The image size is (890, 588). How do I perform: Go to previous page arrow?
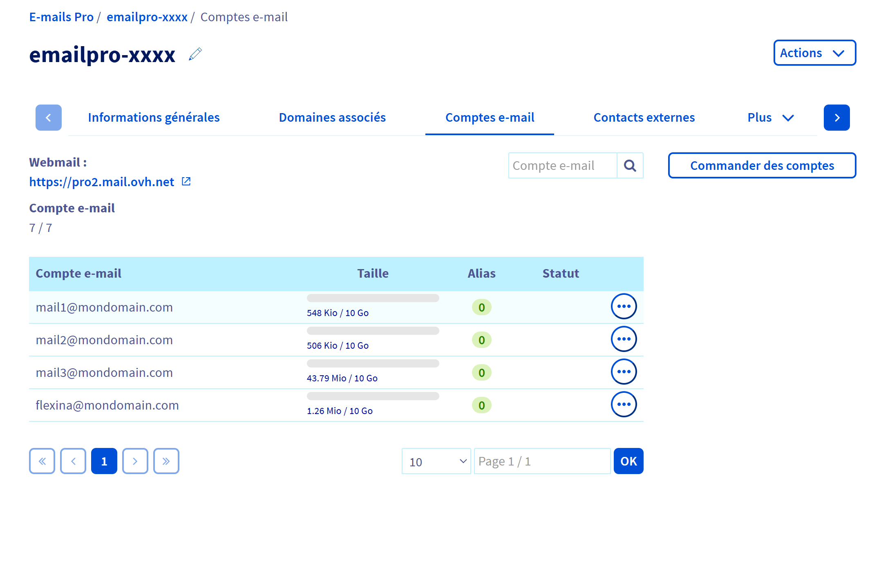(73, 461)
